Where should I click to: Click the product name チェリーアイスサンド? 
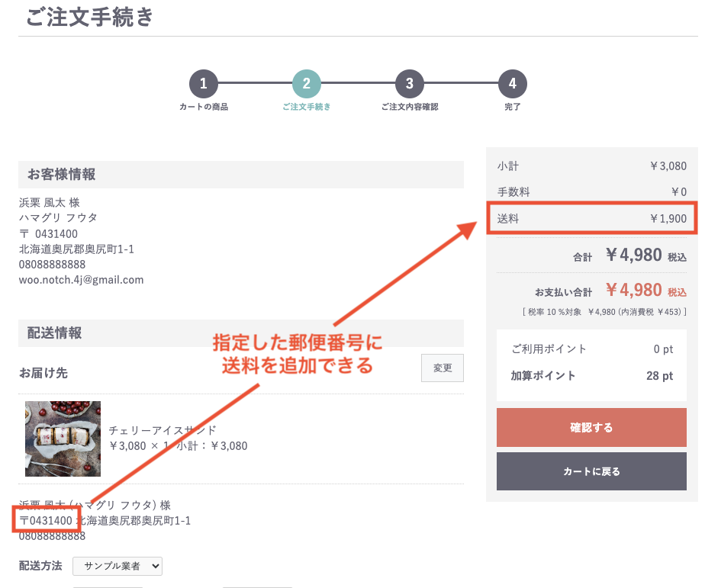163,430
